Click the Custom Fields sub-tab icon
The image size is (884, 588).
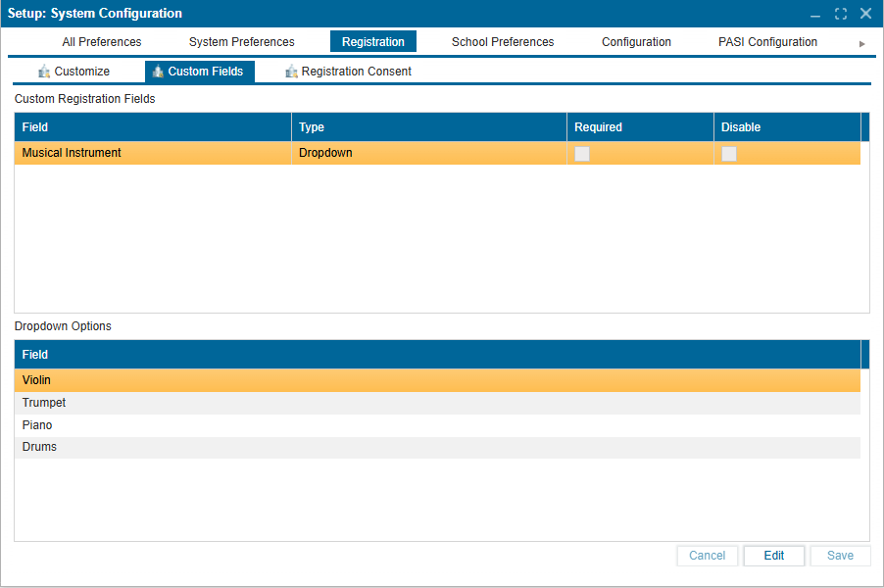[157, 71]
